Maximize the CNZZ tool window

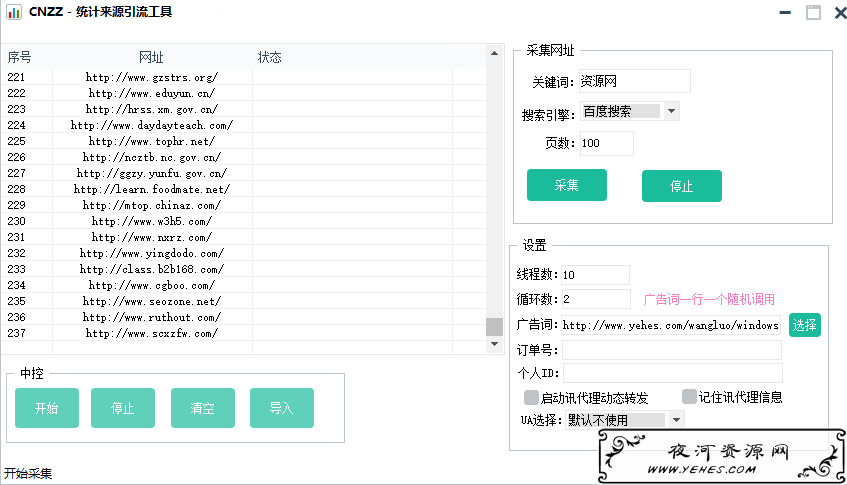point(814,12)
